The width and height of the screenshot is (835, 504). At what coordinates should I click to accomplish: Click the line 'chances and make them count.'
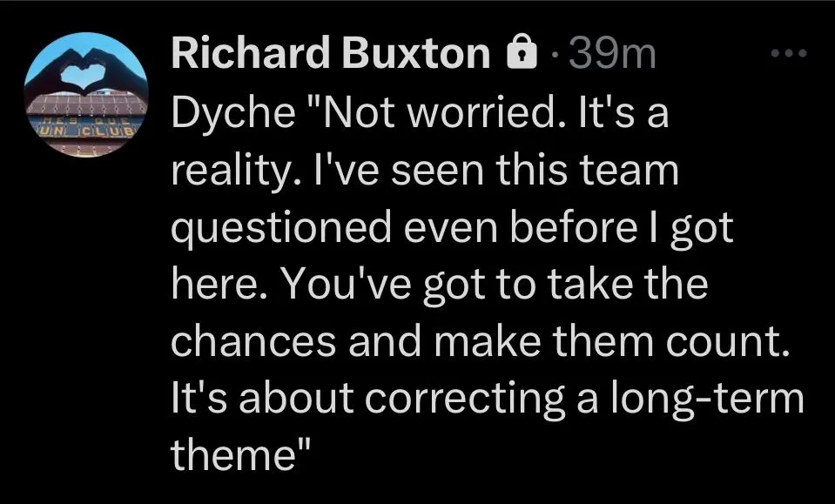tap(481, 341)
